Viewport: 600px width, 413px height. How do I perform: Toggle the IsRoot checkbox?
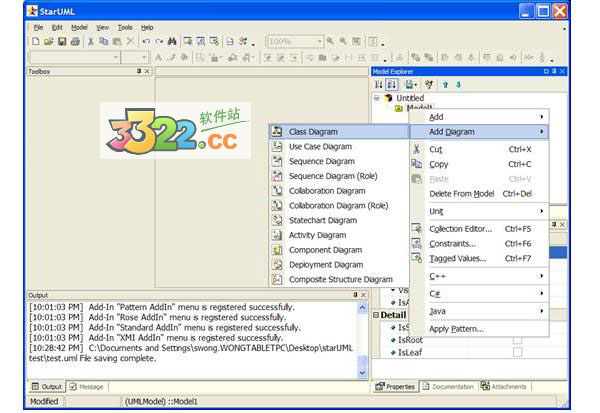(517, 340)
